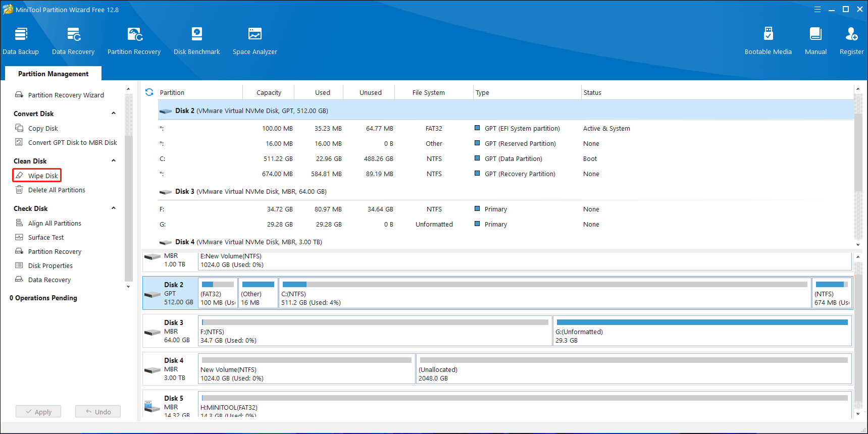Select the C: partition row in the list
The height and width of the screenshot is (434, 868).
click(x=505, y=158)
